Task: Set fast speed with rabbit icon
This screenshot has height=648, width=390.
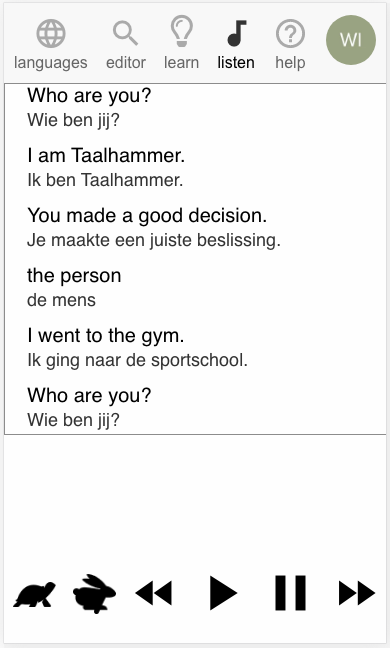Action: point(94,593)
